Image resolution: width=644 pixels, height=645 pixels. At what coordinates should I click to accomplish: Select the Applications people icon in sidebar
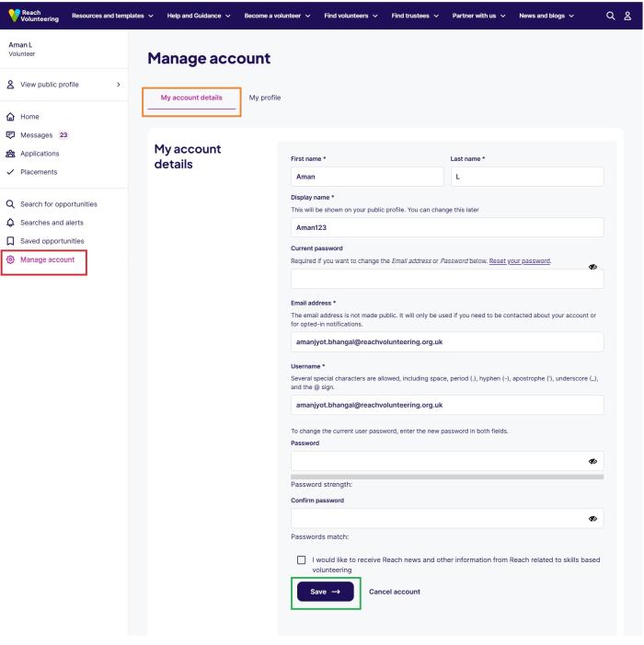pos(10,154)
